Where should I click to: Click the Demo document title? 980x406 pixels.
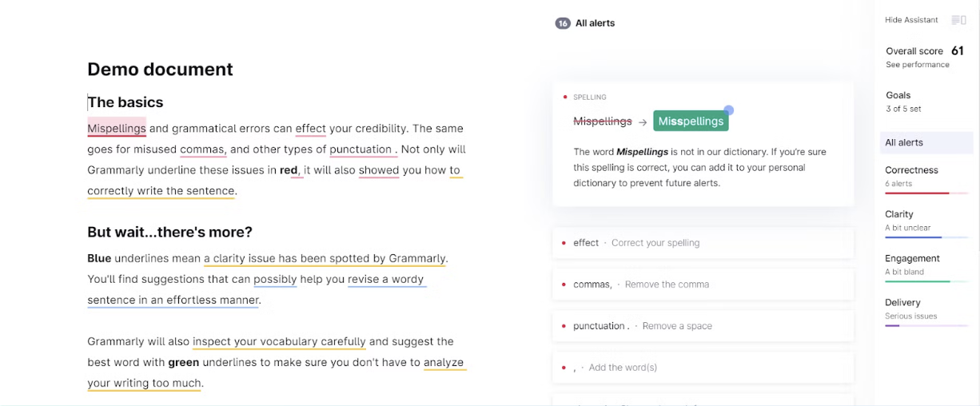tap(160, 70)
